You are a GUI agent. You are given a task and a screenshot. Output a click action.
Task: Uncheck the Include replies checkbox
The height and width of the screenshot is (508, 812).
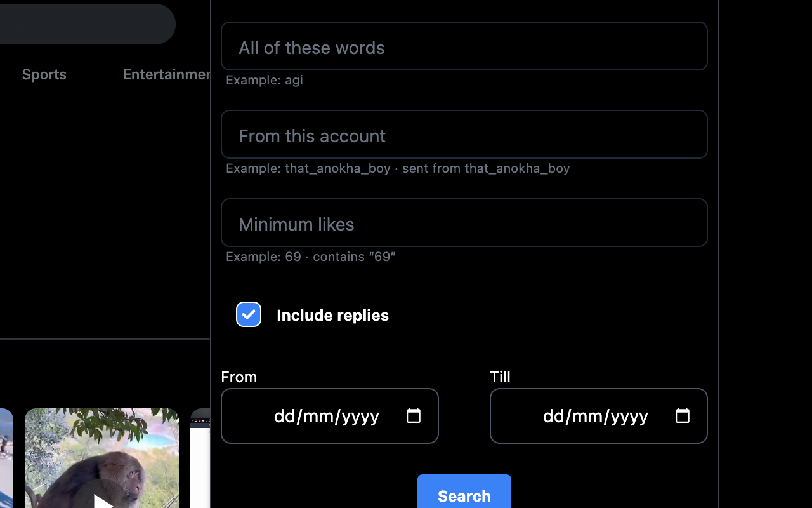248,314
